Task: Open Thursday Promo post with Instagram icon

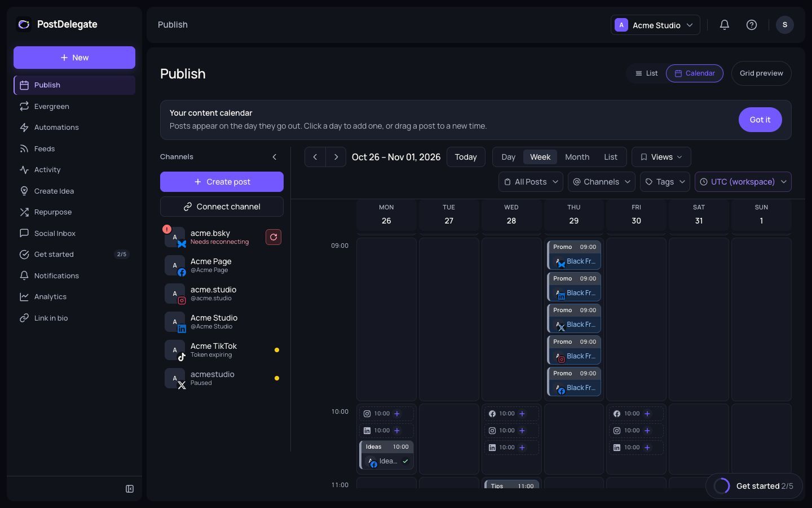Action: tap(574, 350)
